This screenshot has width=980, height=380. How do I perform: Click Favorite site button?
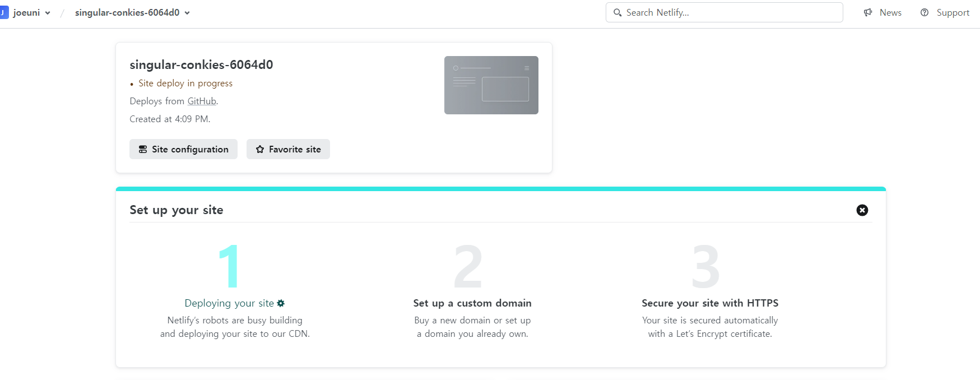coord(288,149)
